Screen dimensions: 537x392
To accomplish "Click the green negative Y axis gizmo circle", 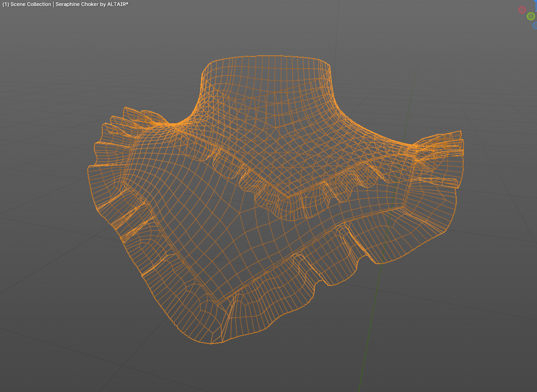I will pyautogui.click(x=531, y=16).
